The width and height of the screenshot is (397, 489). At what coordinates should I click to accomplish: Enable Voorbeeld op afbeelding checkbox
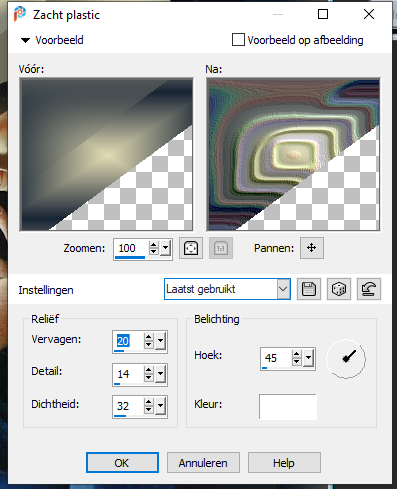pos(238,40)
